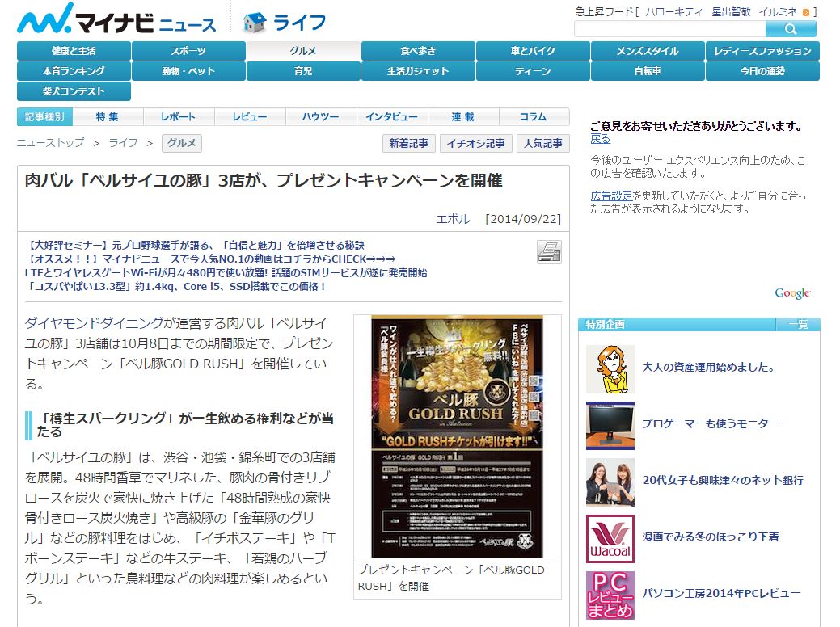The width and height of the screenshot is (840, 627).
Task: Open the LTE Wi-Fi 月々480円 promo link
Action: [226, 273]
